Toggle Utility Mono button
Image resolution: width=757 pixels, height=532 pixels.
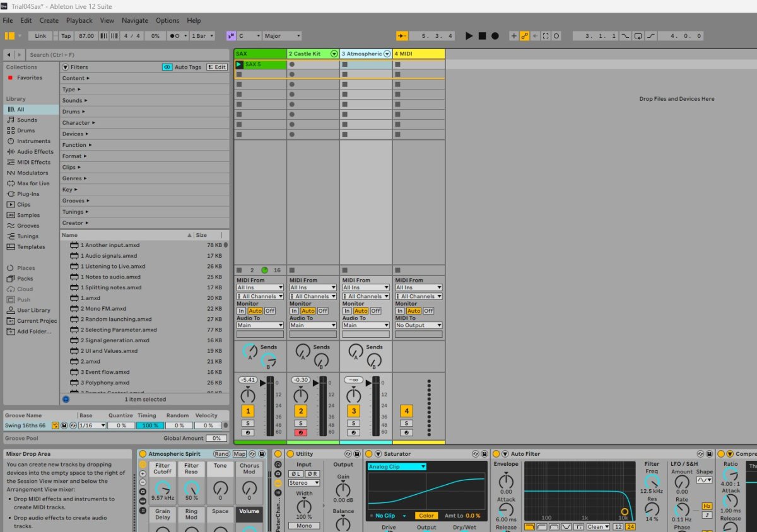pos(304,526)
